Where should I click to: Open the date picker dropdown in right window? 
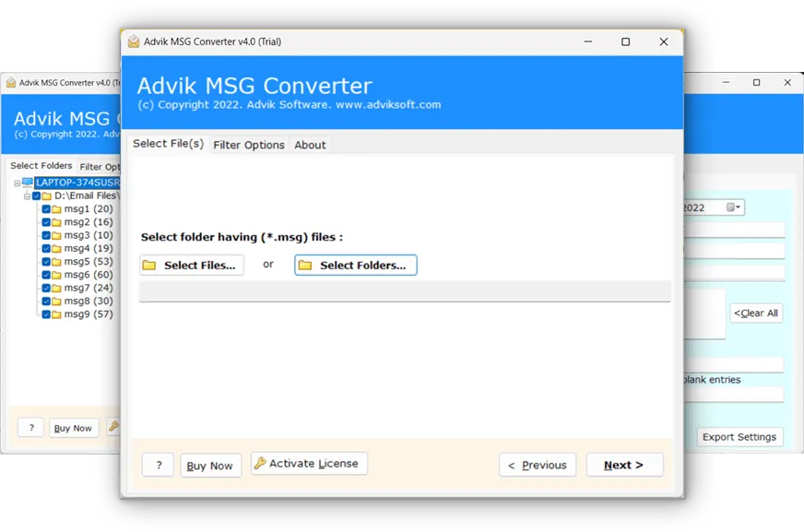click(733, 207)
